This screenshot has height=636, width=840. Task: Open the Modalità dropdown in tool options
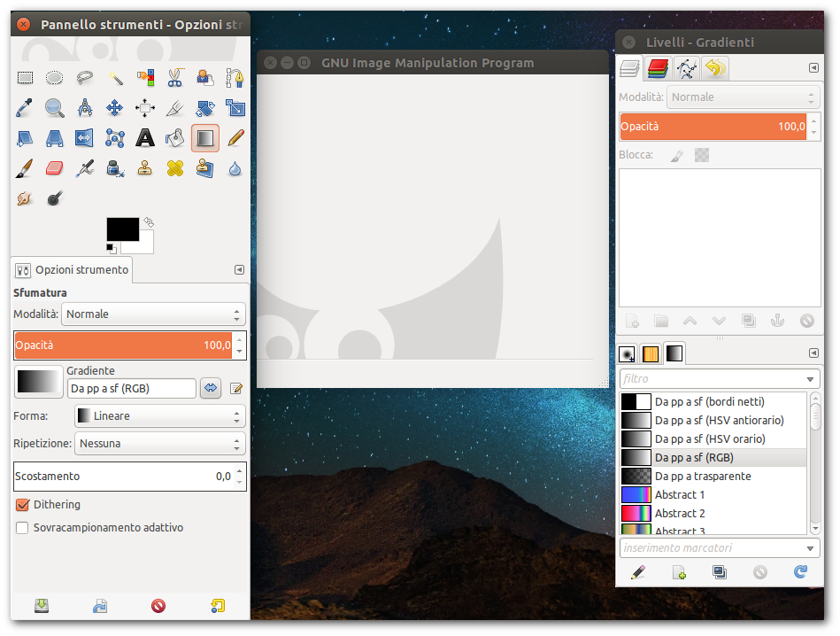(153, 314)
